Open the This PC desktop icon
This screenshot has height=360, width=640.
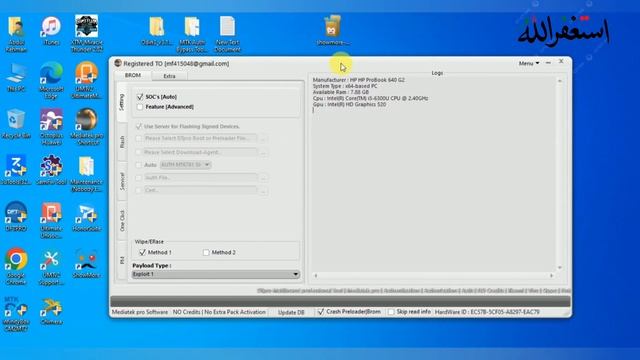16,77
